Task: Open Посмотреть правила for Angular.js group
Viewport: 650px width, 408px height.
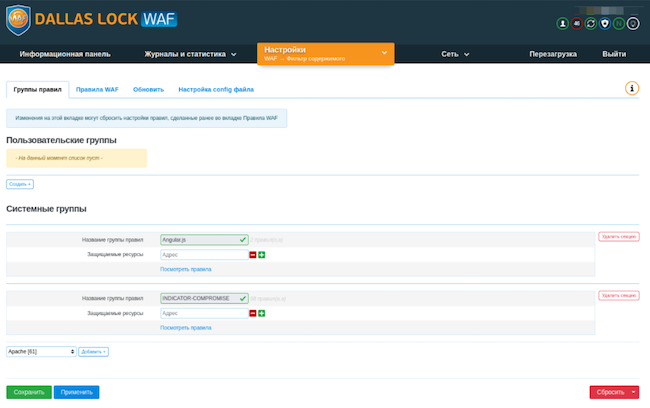Action: pyautogui.click(x=186, y=269)
